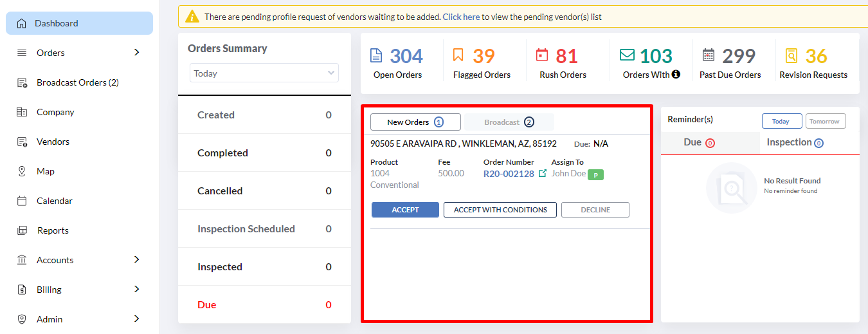
Task: Open external link icon beside order R20-002128
Action: 542,174
